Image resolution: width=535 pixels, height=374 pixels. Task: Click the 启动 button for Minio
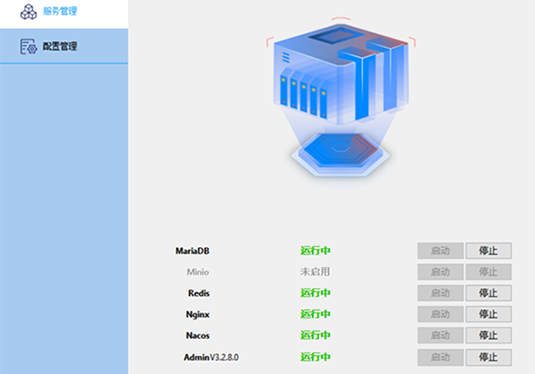pyautogui.click(x=440, y=272)
